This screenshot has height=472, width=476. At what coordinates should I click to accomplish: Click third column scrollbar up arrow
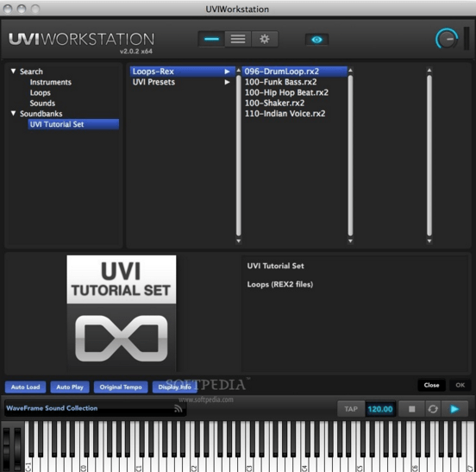(x=429, y=71)
